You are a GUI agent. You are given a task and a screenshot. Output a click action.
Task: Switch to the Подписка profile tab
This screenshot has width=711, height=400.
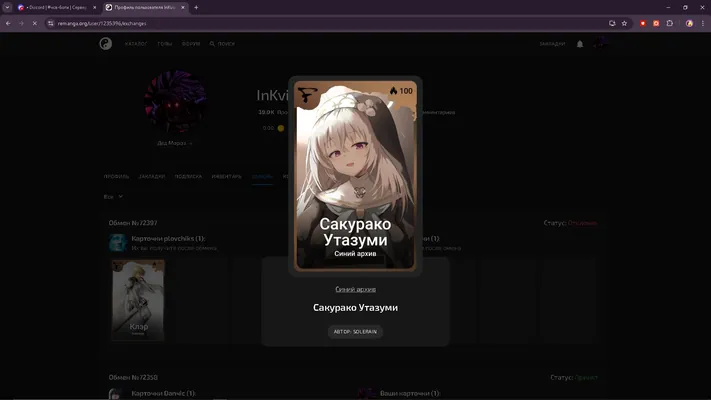(x=188, y=176)
